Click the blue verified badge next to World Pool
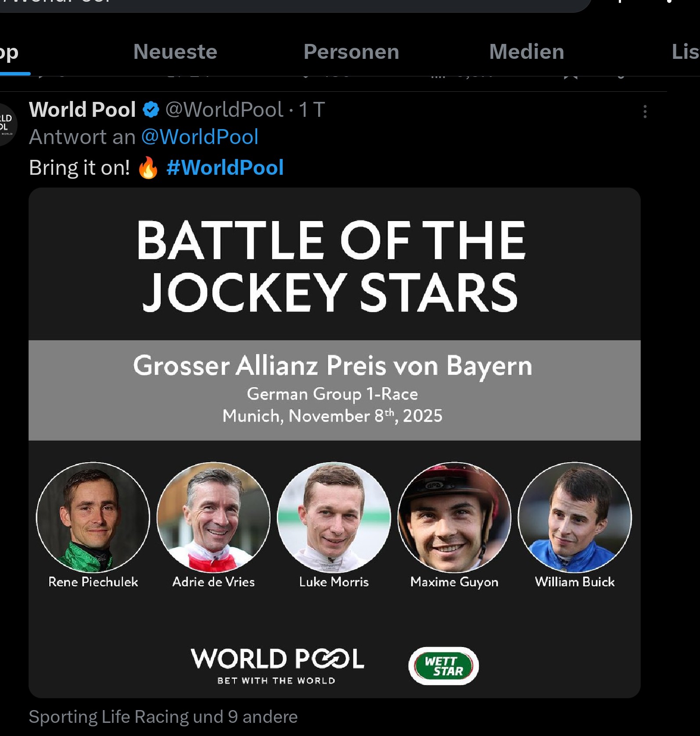The image size is (700, 736). point(151,110)
